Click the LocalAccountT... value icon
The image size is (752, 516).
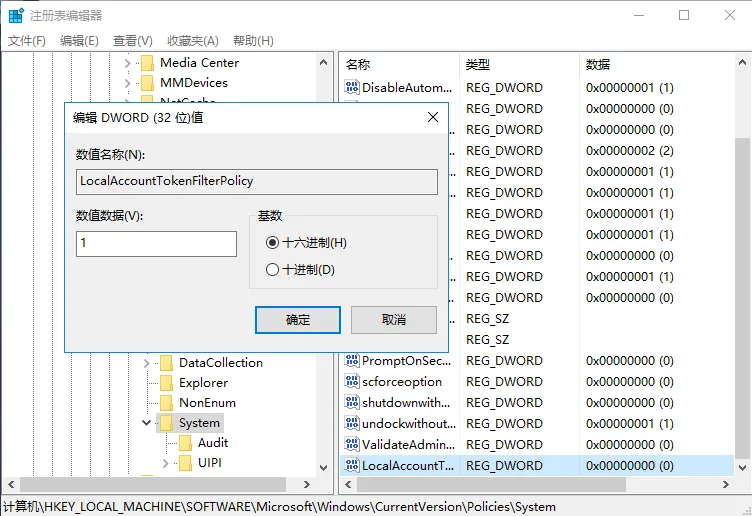point(352,466)
